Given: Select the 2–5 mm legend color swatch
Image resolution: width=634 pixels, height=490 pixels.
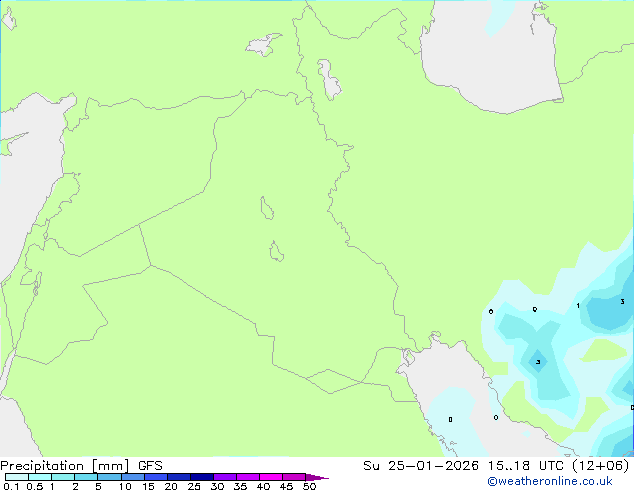Looking at the screenshot, I should [x=86, y=477].
